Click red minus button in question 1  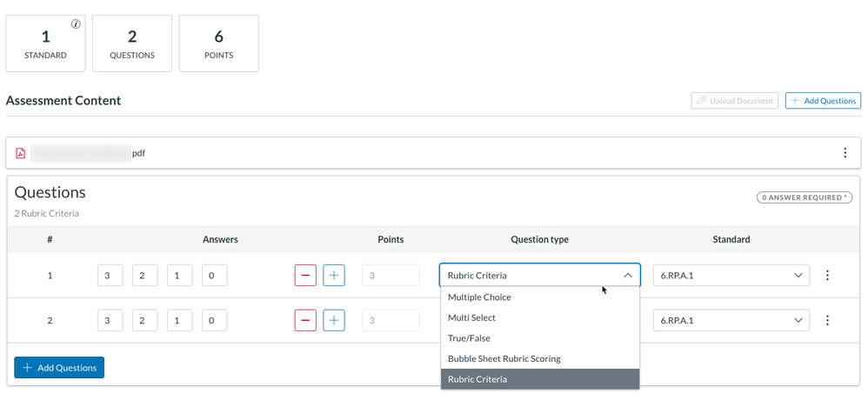[x=305, y=276]
